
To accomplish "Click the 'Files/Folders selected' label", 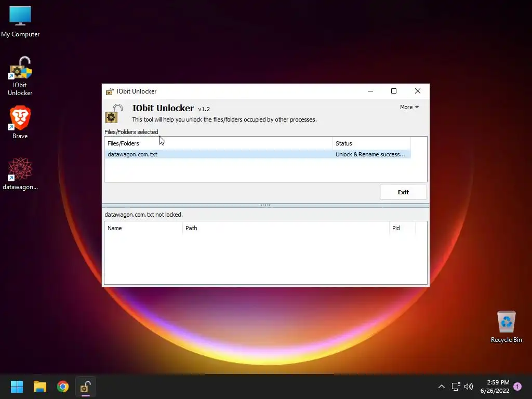I will (131, 131).
